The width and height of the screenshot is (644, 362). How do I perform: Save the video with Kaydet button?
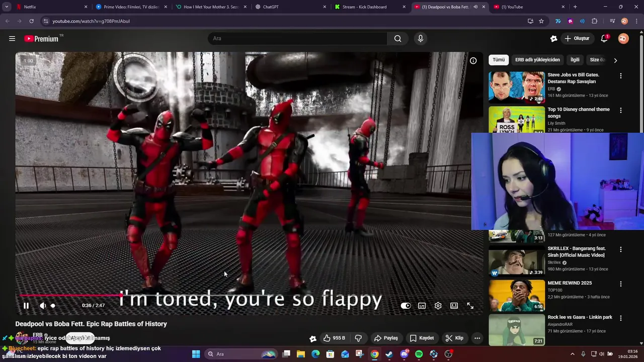(422, 338)
